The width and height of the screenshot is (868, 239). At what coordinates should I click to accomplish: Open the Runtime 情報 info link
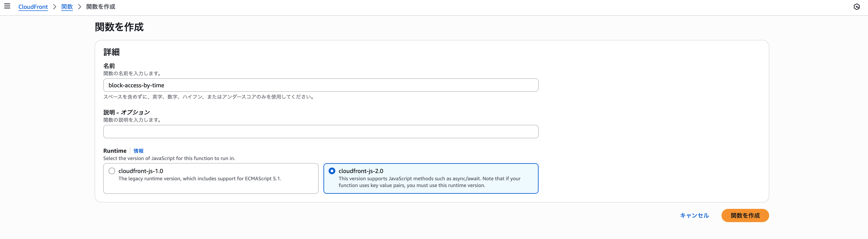(x=138, y=151)
